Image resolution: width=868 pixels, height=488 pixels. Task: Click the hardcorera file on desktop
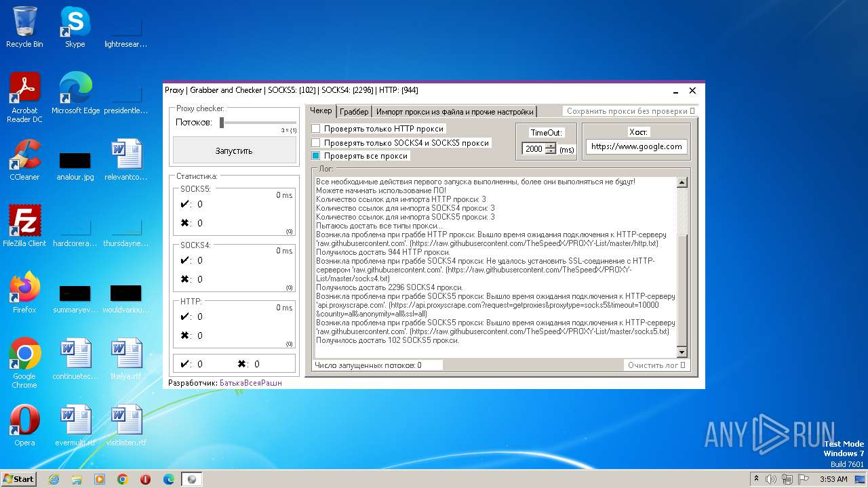[75, 233]
